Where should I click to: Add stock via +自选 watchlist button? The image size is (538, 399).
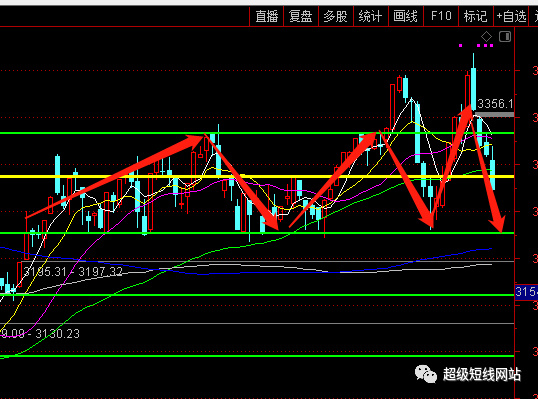point(511,16)
